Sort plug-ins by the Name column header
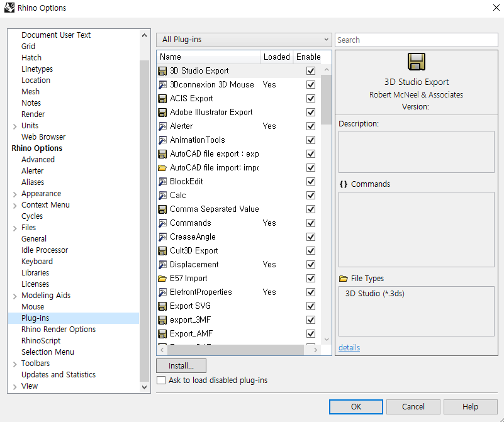 208,57
